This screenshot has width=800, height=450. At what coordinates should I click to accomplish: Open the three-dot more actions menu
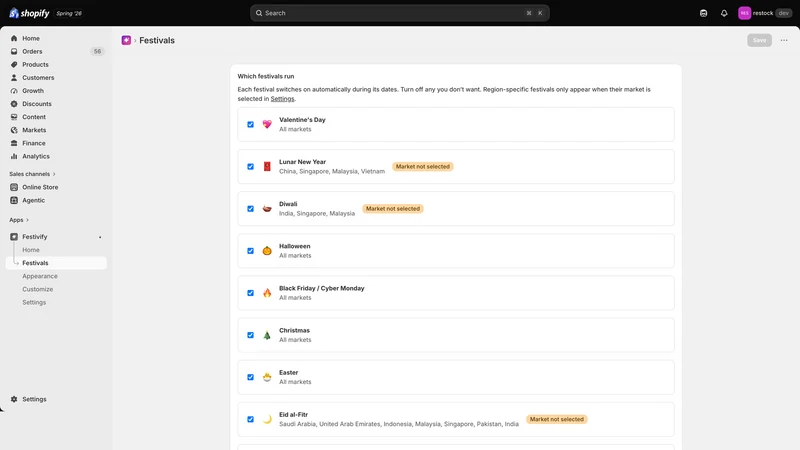(784, 40)
